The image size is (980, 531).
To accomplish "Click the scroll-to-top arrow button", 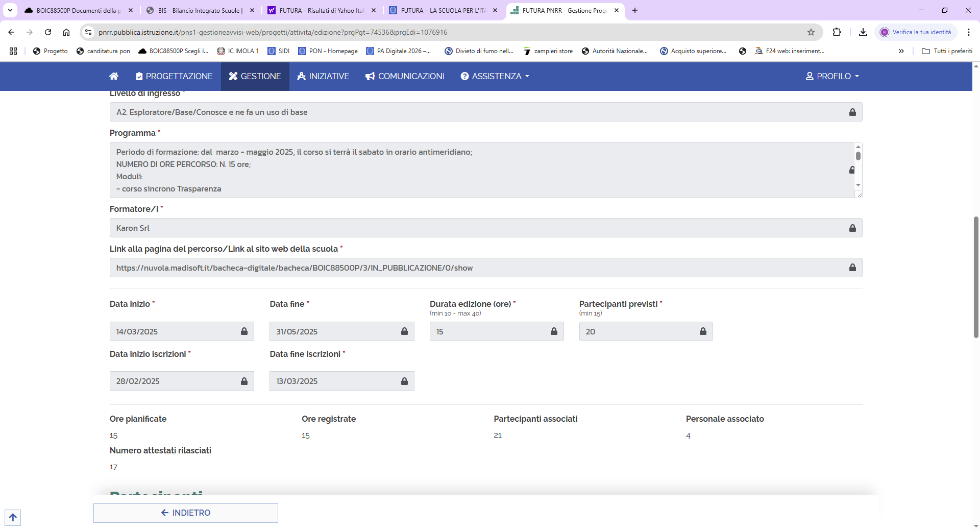I will [13, 517].
